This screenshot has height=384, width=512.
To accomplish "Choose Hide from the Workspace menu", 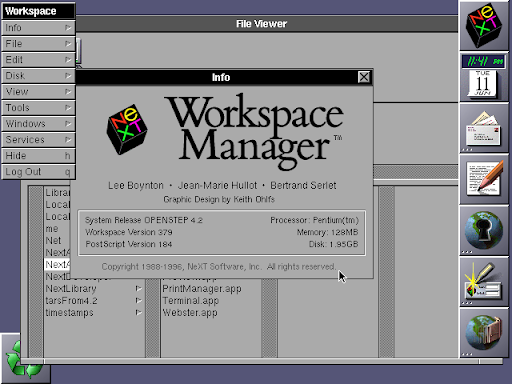I will pos(38,156).
